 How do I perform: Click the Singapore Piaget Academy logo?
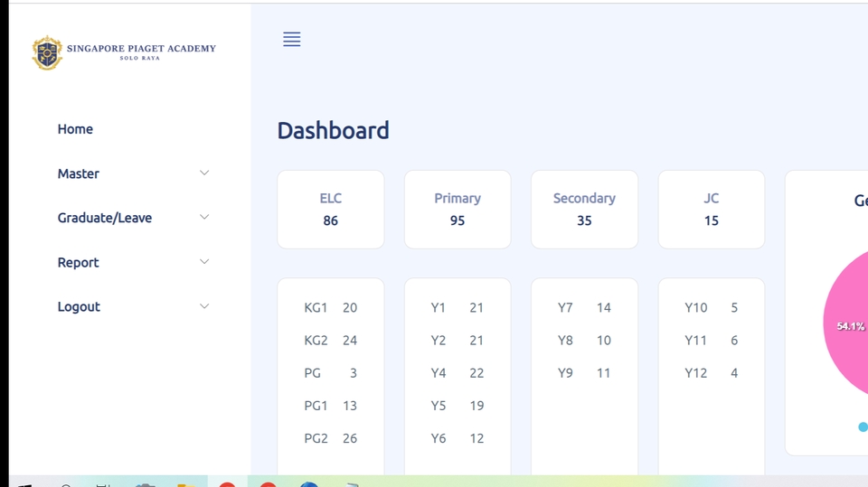124,52
